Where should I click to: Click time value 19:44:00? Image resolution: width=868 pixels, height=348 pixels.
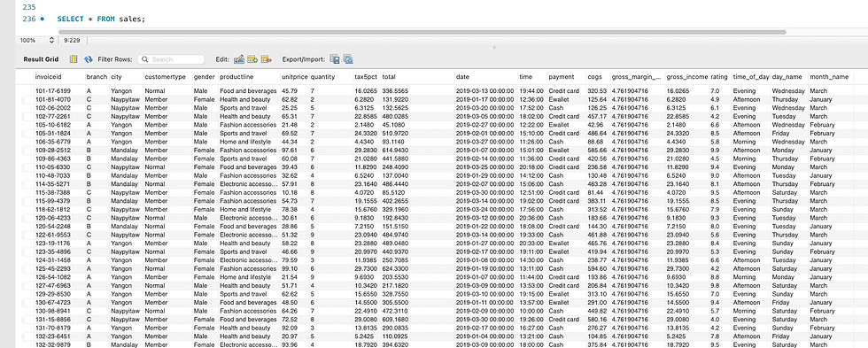[x=531, y=90]
